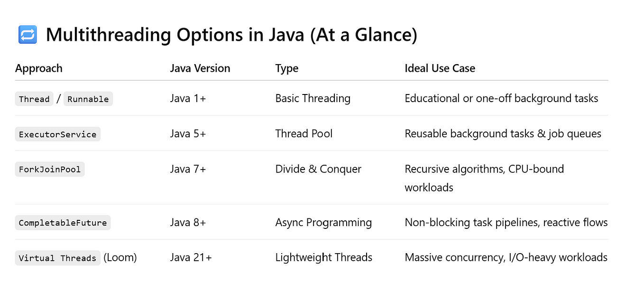The image size is (644, 303).
Task: Select the Runnable code label
Action: (x=88, y=99)
